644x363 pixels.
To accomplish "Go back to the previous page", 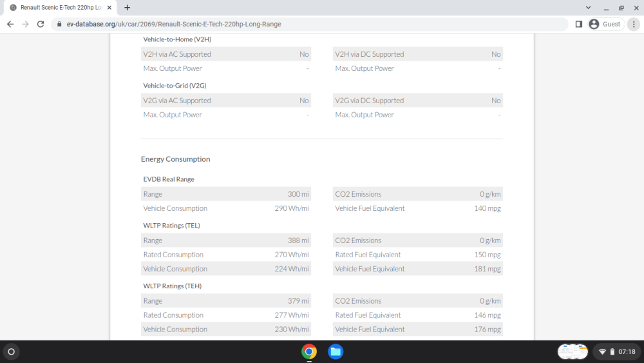I will [x=10, y=25].
